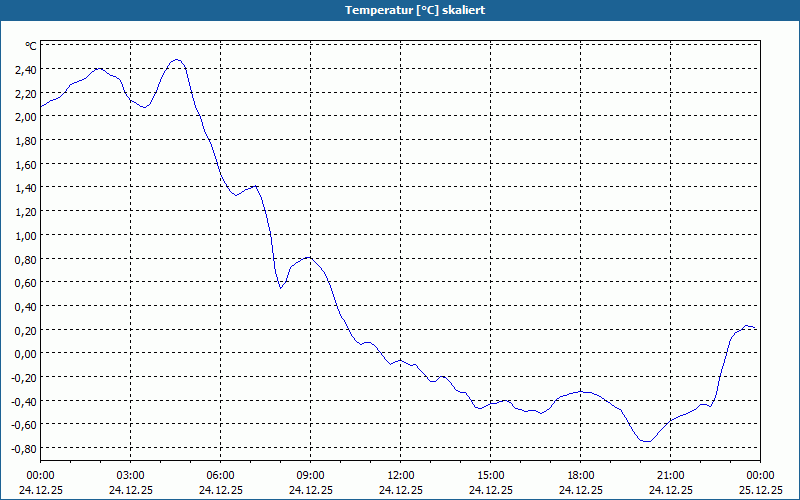Select the 06:00 time label

click(220, 476)
